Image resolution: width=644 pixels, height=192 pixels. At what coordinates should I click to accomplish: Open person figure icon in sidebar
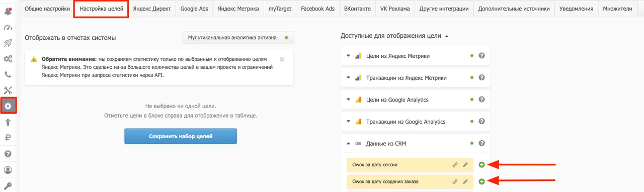[8, 122]
